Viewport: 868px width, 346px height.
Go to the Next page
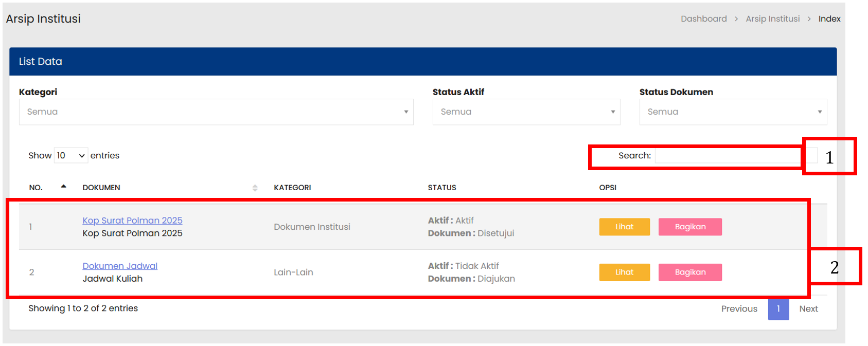coord(808,309)
